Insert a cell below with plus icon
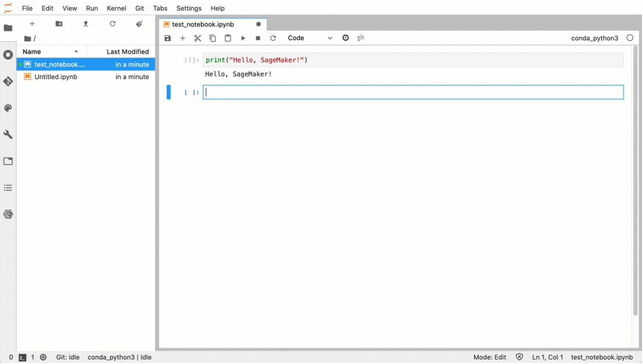The height and width of the screenshot is (364, 643). [183, 38]
